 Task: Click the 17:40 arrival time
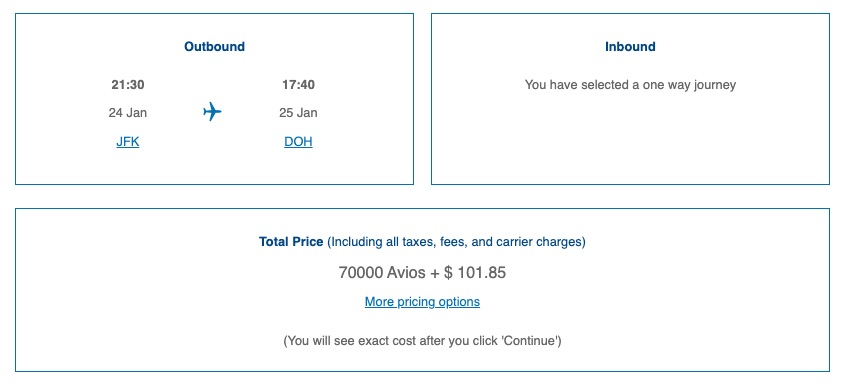(298, 85)
